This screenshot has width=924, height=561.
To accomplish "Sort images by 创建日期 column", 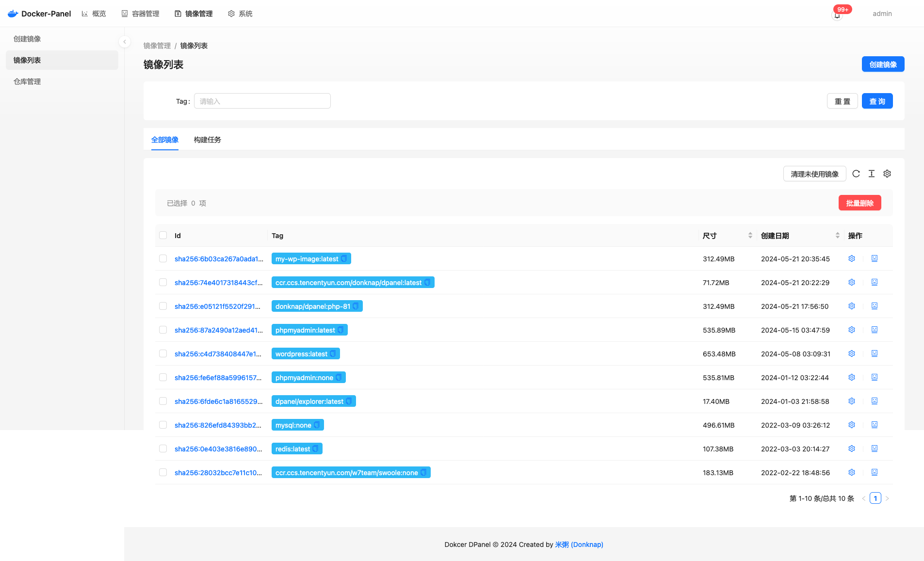I will pos(837,235).
